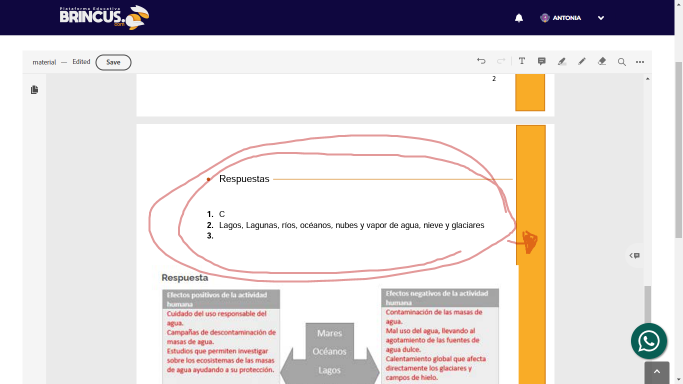
Task: Undo the last annotation
Action: pyautogui.click(x=481, y=61)
